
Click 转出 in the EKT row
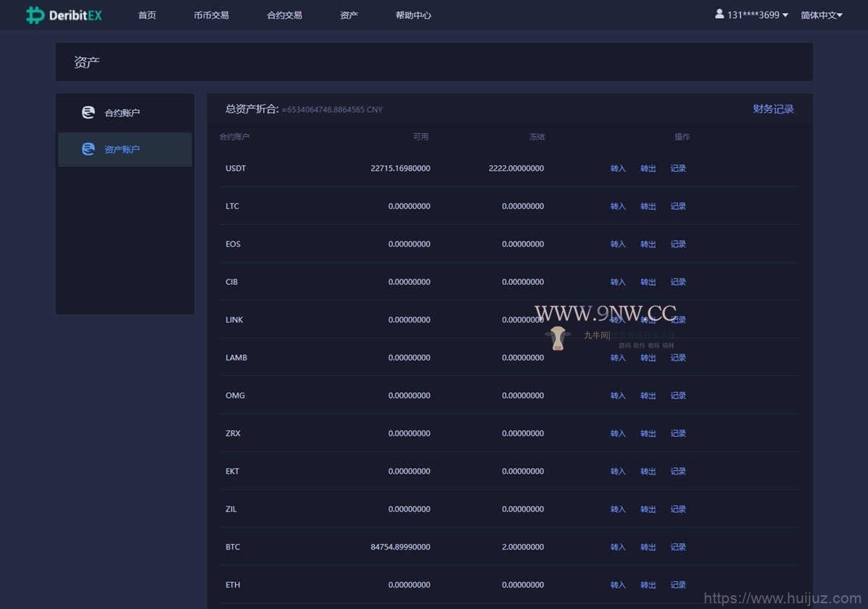648,472
